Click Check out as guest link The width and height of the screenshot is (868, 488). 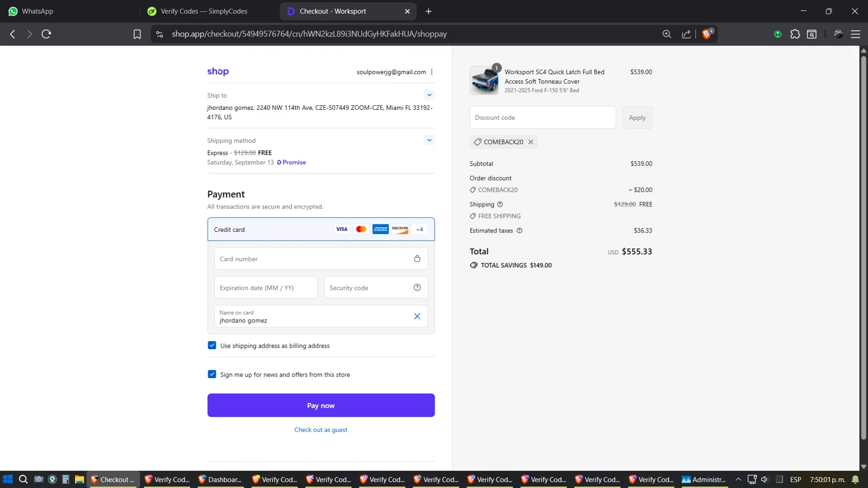321,430
